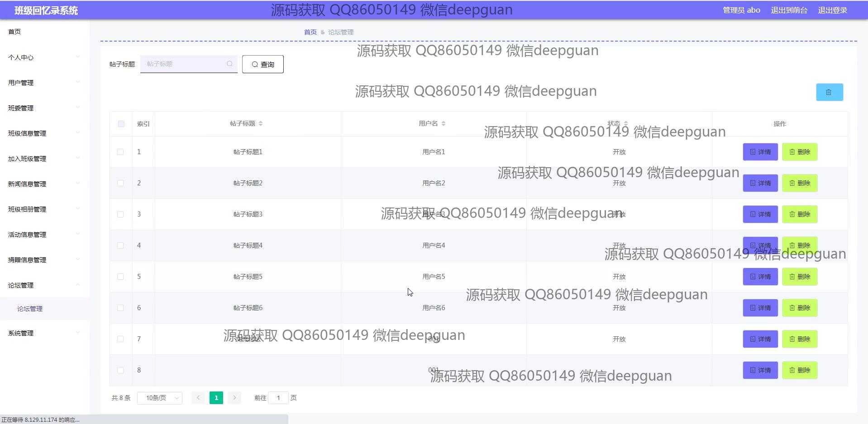868x424 pixels.
Task: Select 论坛管理 submenu item
Action: pos(30,309)
